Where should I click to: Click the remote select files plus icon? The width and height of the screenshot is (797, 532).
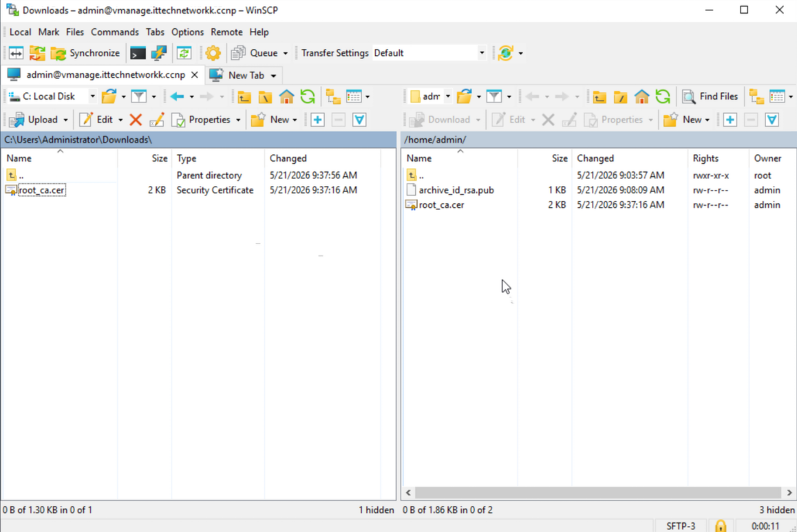click(730, 120)
